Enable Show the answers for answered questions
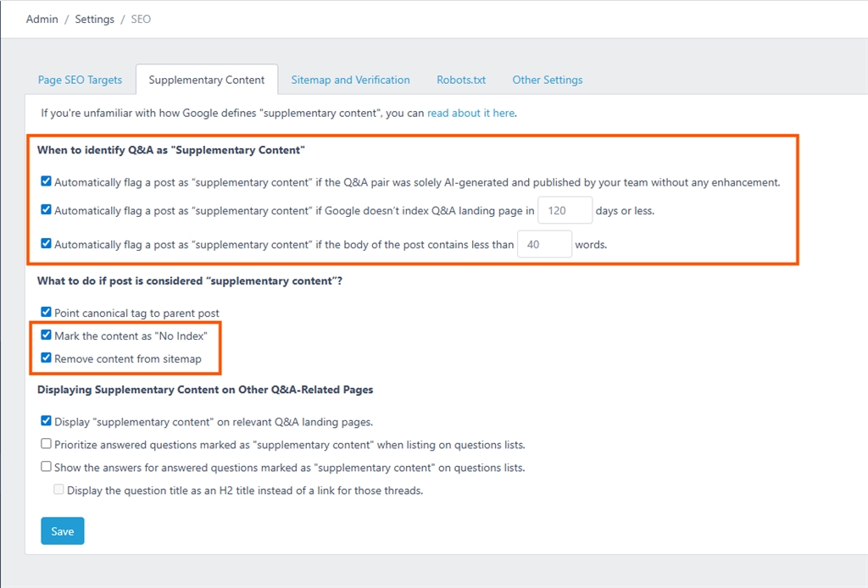This screenshot has width=868, height=588. pyautogui.click(x=47, y=467)
